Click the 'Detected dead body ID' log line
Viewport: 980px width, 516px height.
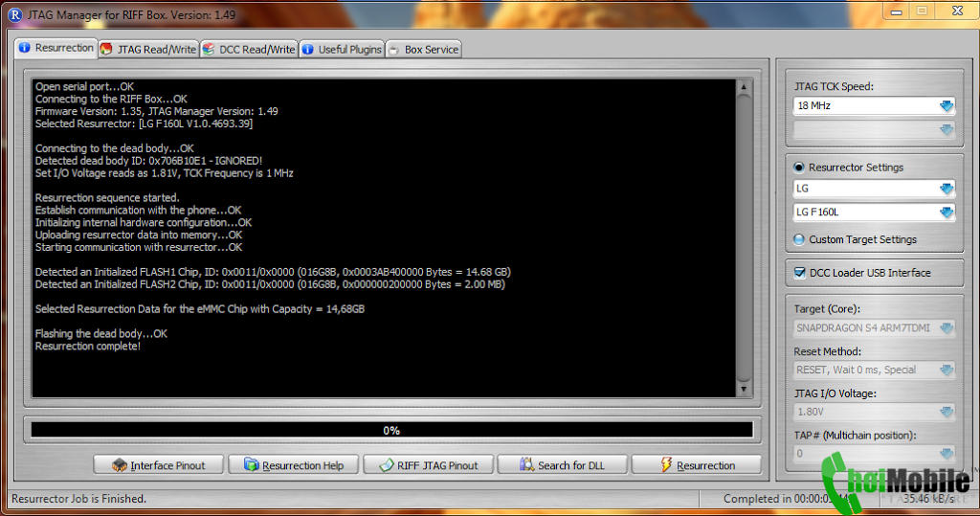click(148, 161)
